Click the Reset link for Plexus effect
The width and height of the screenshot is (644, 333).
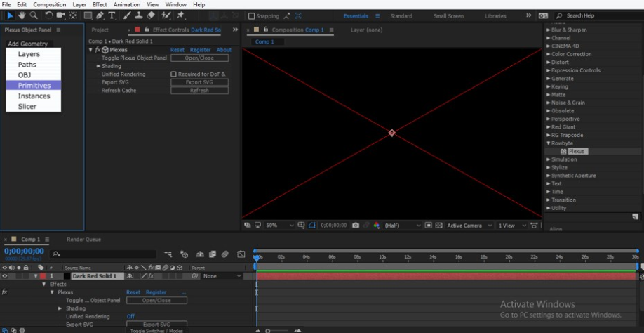click(177, 50)
